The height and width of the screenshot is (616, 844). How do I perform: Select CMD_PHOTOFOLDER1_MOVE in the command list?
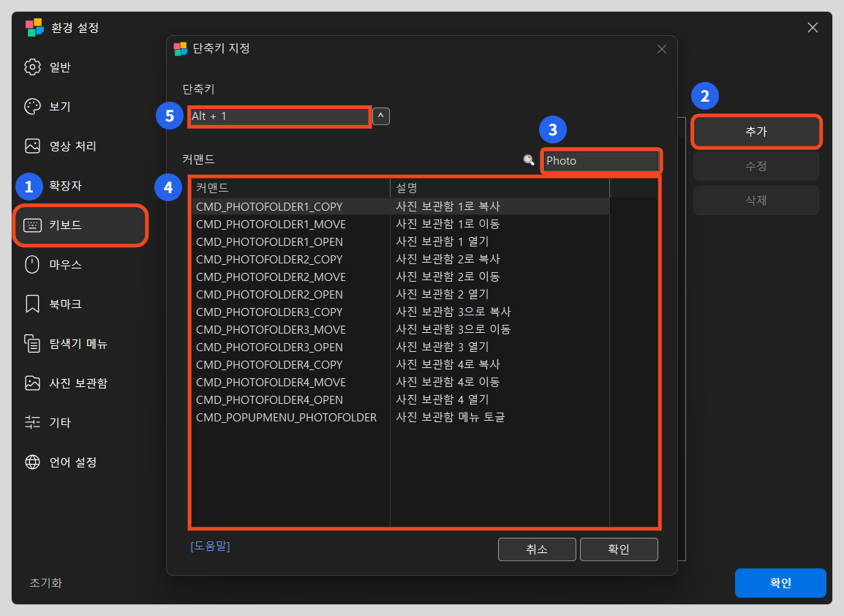pos(401,224)
